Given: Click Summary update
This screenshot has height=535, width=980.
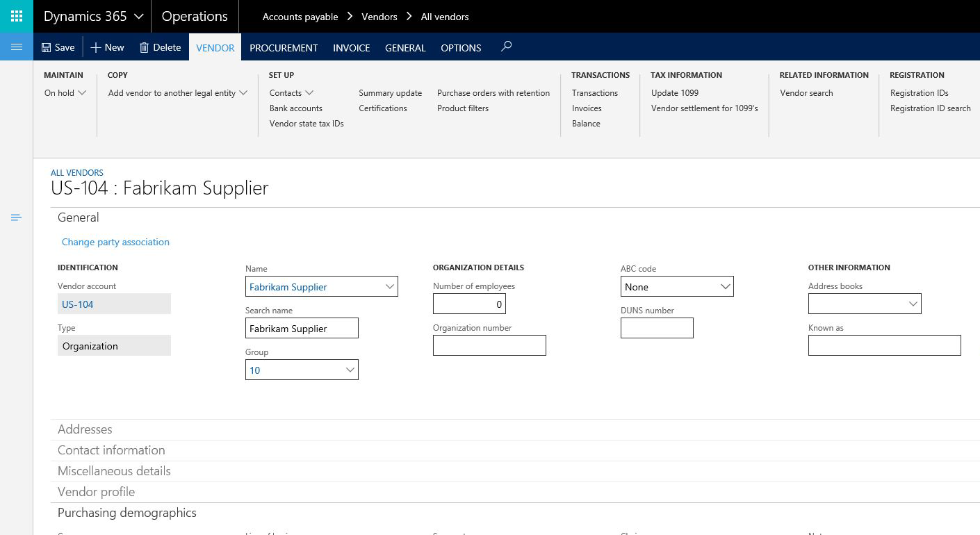Looking at the screenshot, I should point(390,92).
